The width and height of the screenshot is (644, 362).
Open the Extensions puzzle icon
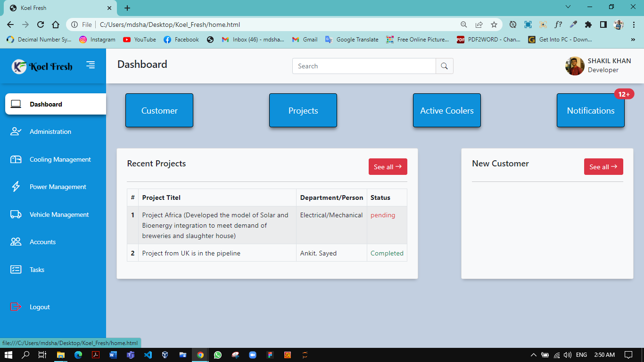click(x=588, y=25)
